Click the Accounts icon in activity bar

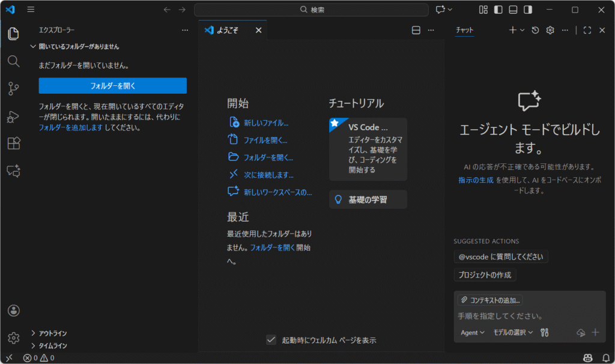click(13, 311)
